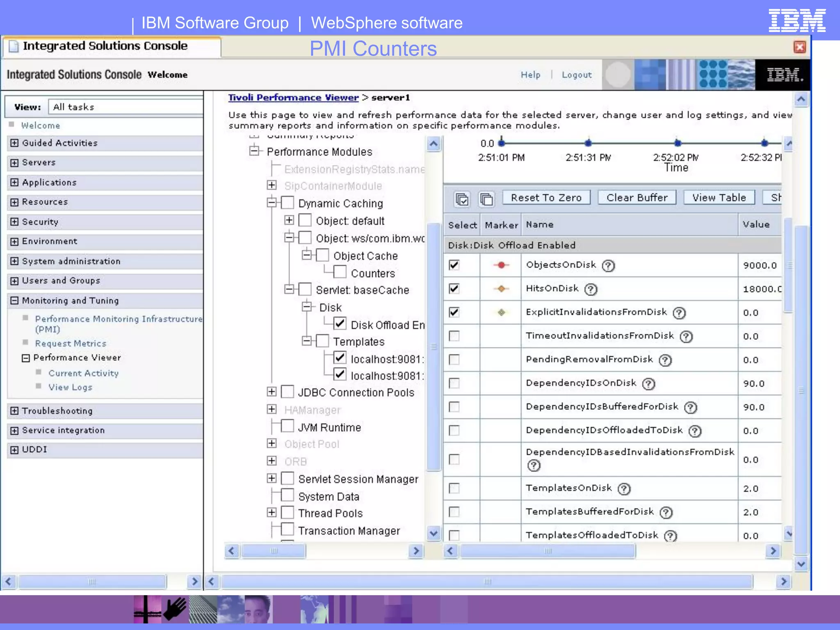This screenshot has height=630, width=840.
Task: Click the module tree vertical scrollbar thumb
Action: coord(434,347)
